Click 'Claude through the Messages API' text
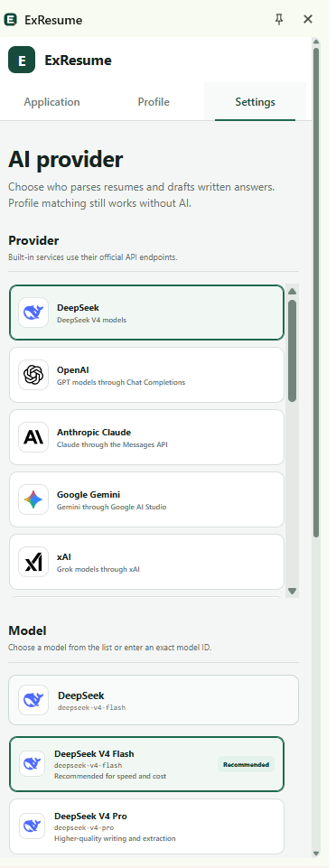This screenshot has height=868, width=336. click(112, 444)
